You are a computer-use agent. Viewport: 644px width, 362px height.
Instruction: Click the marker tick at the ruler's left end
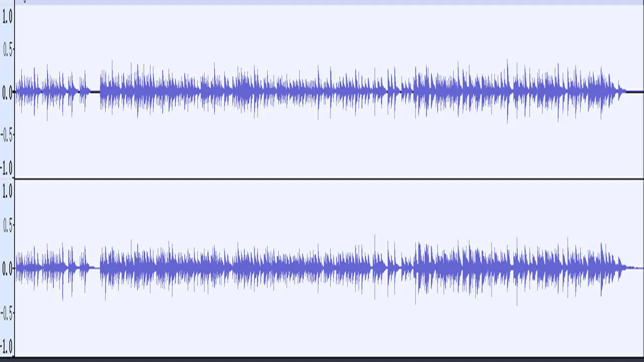[x=25, y=2]
